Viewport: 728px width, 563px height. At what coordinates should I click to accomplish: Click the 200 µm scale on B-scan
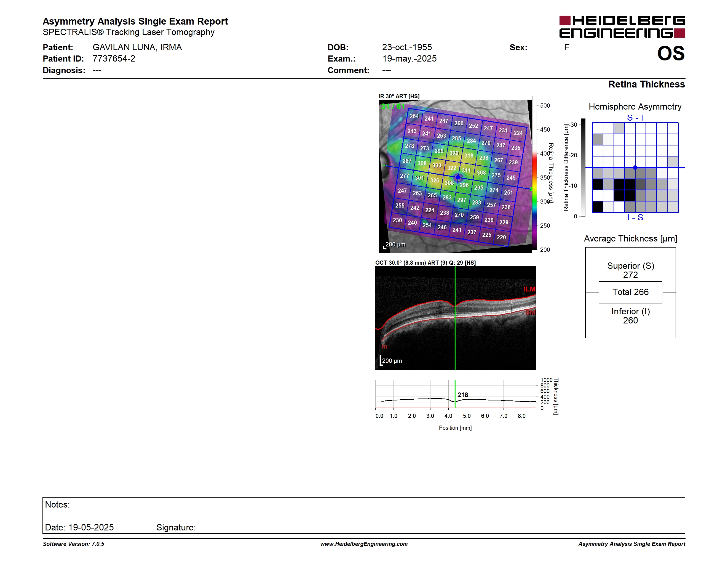coord(391,360)
